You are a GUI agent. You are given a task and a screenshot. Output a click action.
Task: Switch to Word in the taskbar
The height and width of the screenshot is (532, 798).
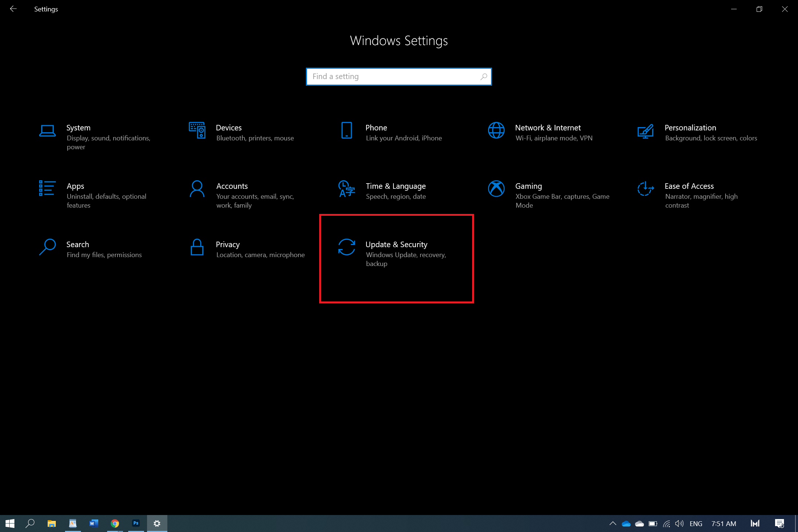(94, 524)
